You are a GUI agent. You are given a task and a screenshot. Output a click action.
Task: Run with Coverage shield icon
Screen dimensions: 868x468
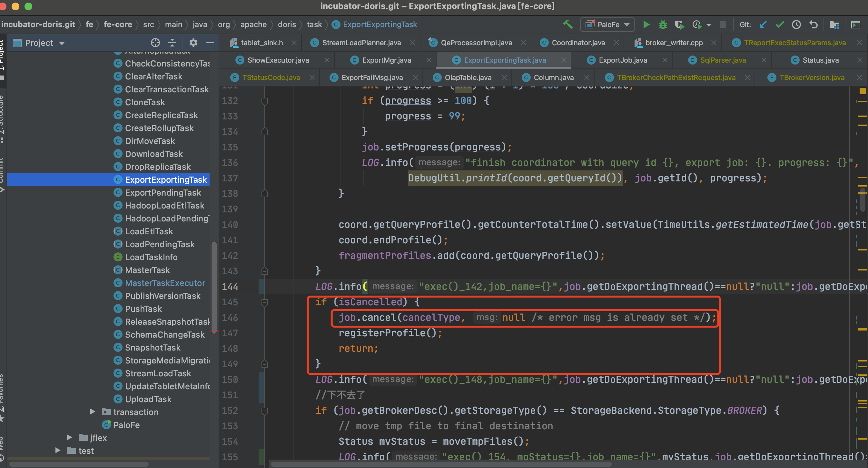click(x=679, y=25)
